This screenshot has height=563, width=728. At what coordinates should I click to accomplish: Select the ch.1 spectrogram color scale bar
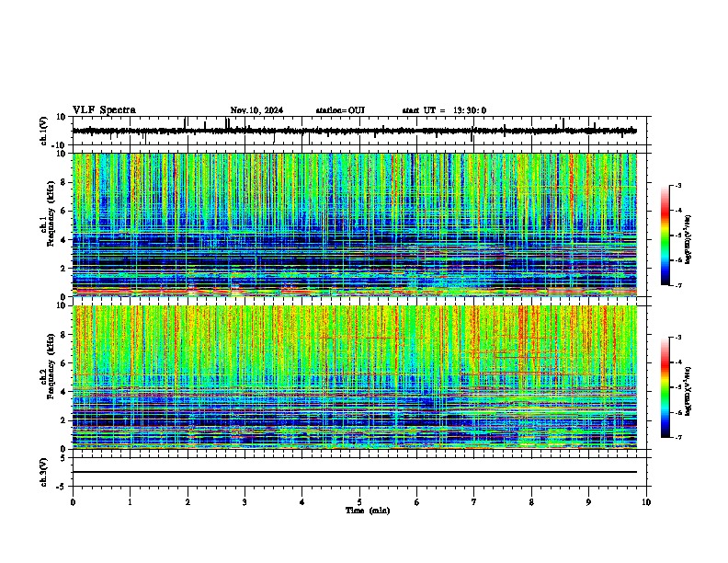pyautogui.click(x=665, y=236)
